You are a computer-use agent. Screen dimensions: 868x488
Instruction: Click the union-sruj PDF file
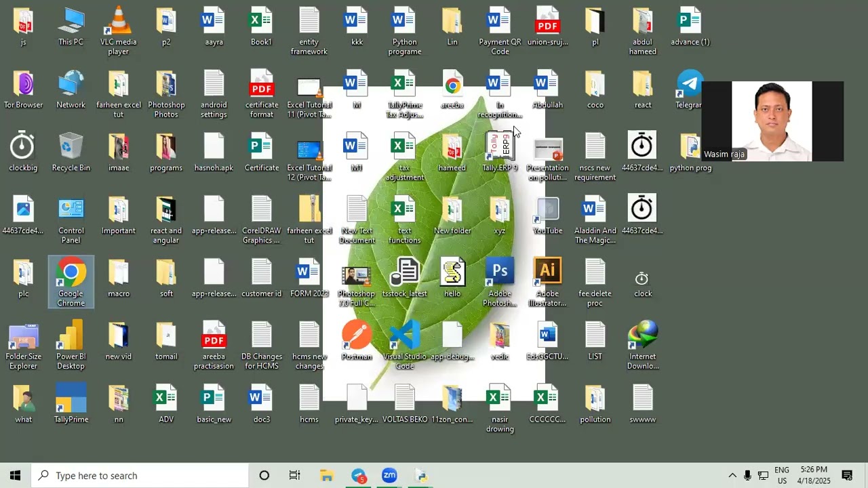(547, 27)
